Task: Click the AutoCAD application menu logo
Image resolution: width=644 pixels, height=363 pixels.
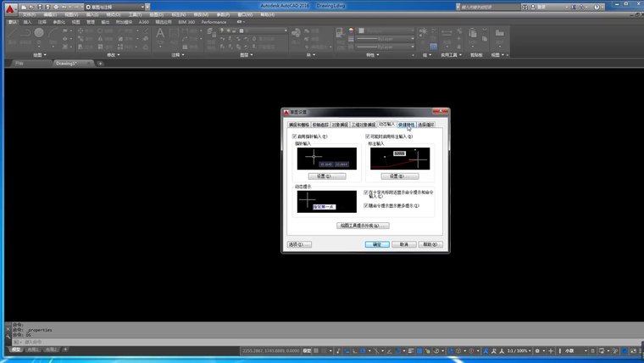Action: (x=9, y=8)
